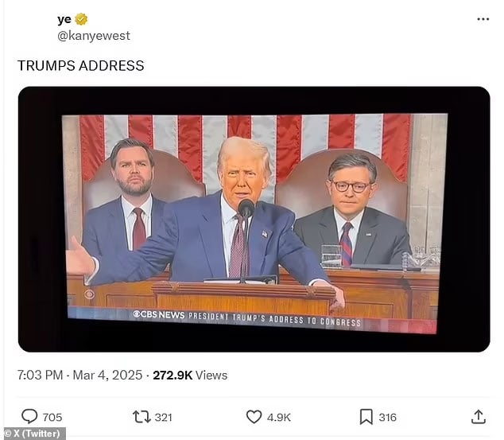Click the display name ye
Screen dimensions: 504x440
coord(64,20)
